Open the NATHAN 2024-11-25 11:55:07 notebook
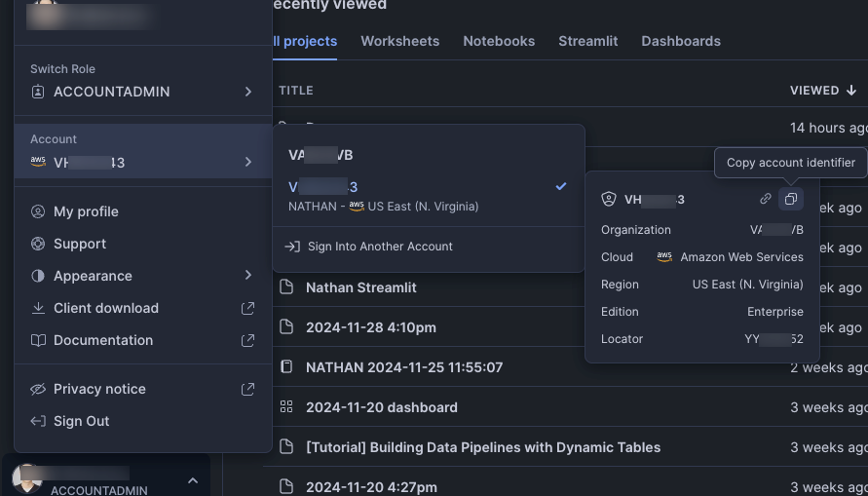Viewport: 868px width, 496px height. click(404, 367)
